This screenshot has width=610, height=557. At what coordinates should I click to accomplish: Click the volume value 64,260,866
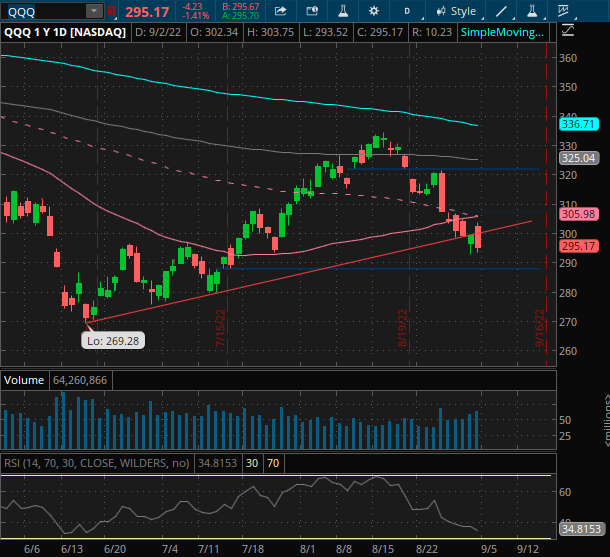pyautogui.click(x=80, y=380)
